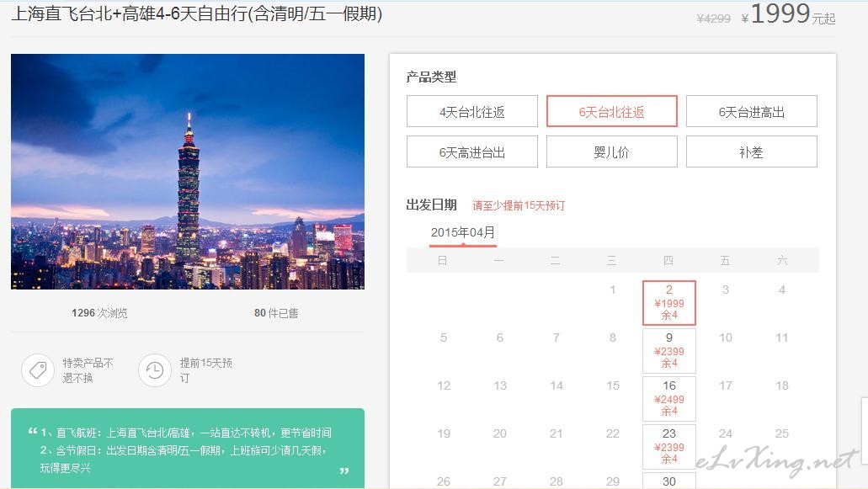Choose the 6天高进台出 option
Viewport: 868px width, 489px height.
[x=471, y=152]
